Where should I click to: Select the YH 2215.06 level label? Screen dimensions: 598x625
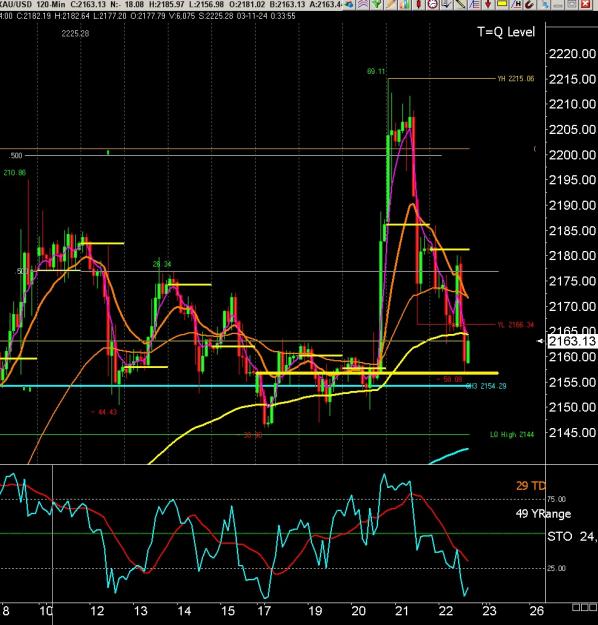click(x=515, y=79)
